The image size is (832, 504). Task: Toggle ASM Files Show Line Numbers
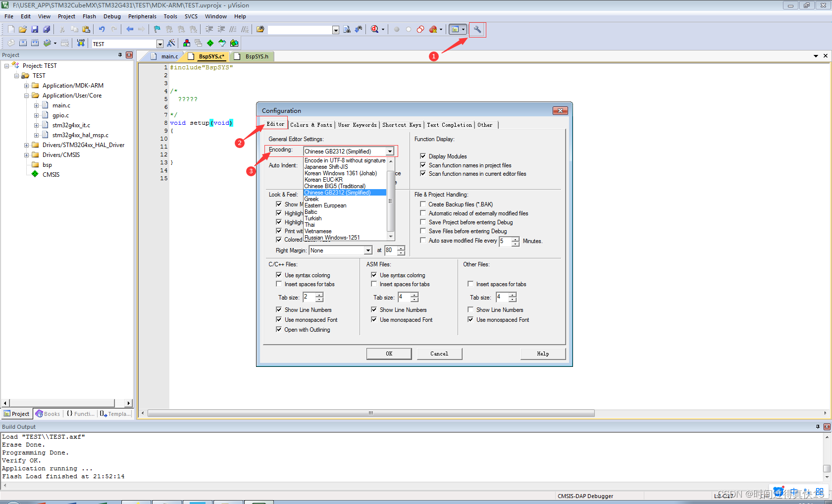point(374,309)
